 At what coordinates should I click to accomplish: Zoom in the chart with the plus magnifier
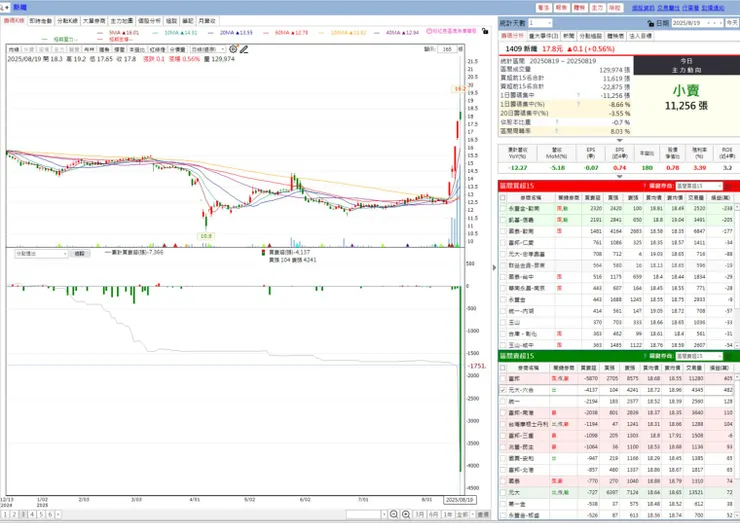pos(406,515)
